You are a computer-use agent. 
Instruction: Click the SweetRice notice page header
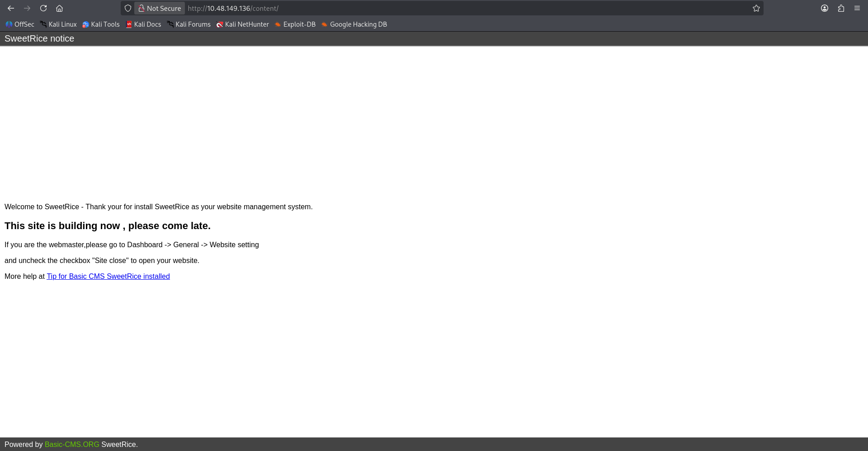point(39,38)
